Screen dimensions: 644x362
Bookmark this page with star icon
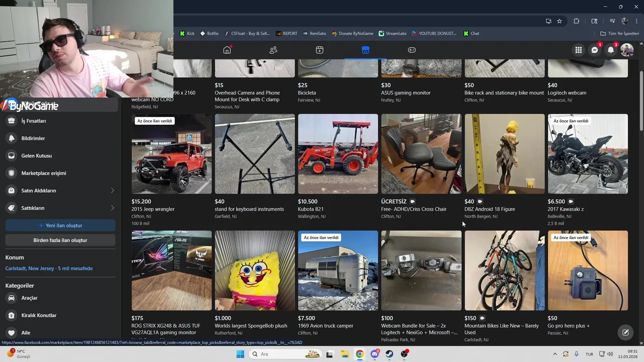(559, 21)
